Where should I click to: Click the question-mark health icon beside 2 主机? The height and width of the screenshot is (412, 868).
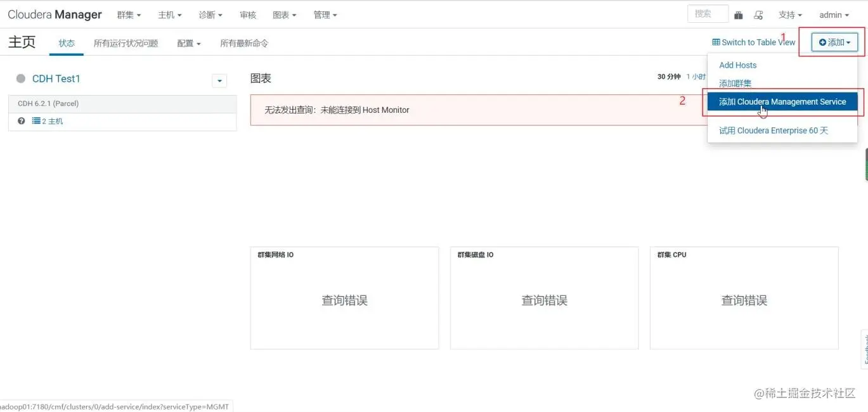[x=22, y=121]
